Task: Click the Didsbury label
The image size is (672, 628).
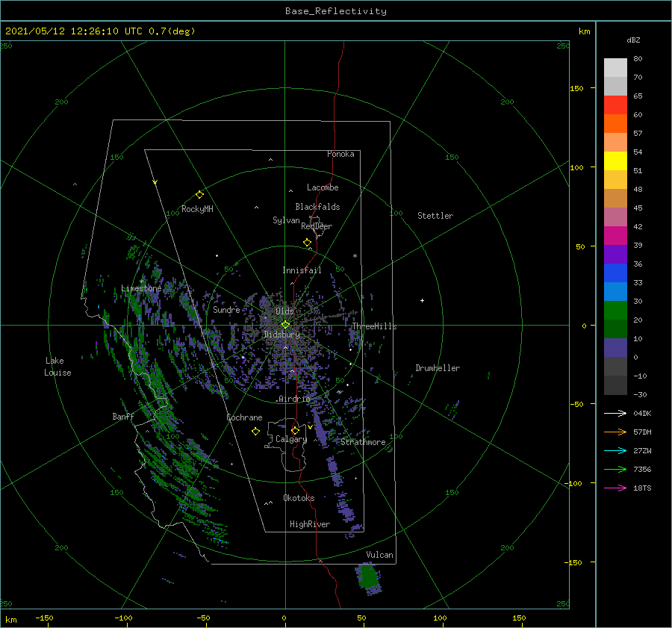Action: (x=282, y=335)
